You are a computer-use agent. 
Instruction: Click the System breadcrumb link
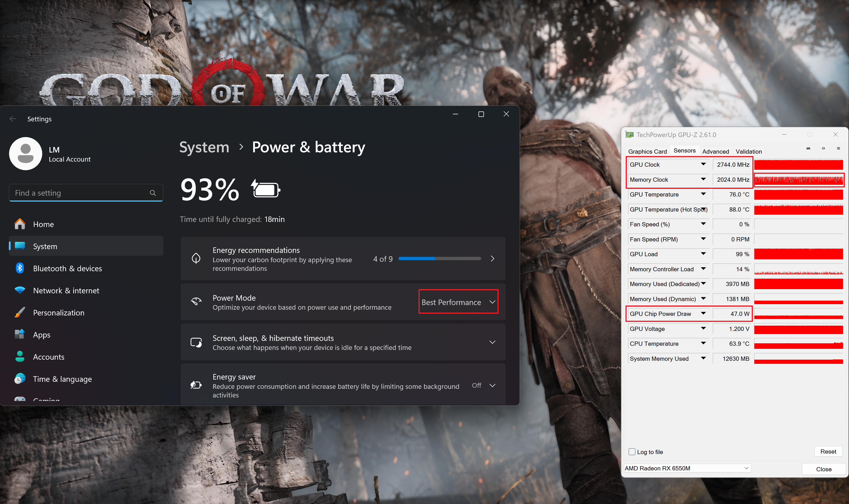click(x=204, y=147)
